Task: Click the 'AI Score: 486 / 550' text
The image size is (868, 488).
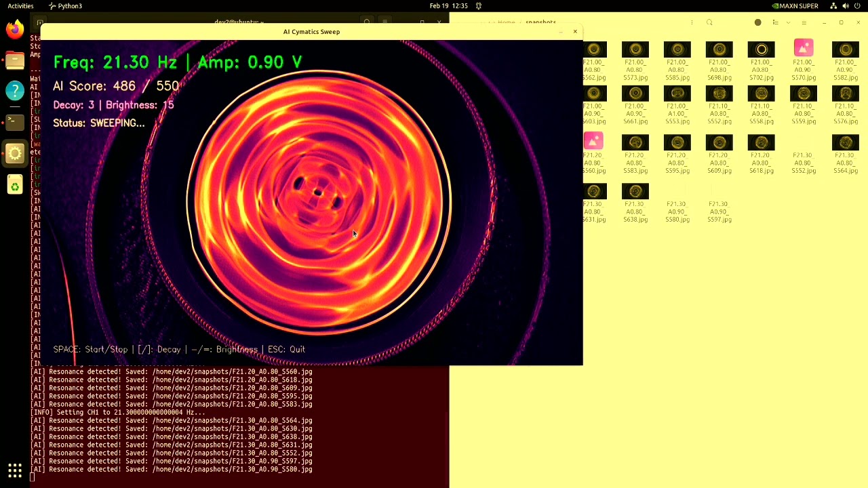Action: [116, 86]
